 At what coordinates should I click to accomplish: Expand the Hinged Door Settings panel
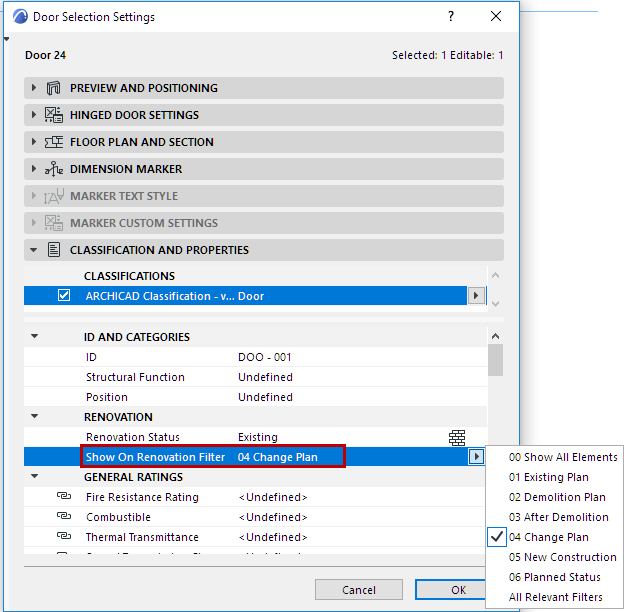(34, 115)
